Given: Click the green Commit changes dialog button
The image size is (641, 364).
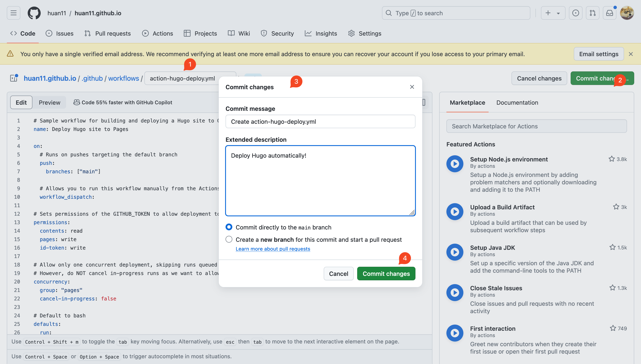Looking at the screenshot, I should coord(386,274).
